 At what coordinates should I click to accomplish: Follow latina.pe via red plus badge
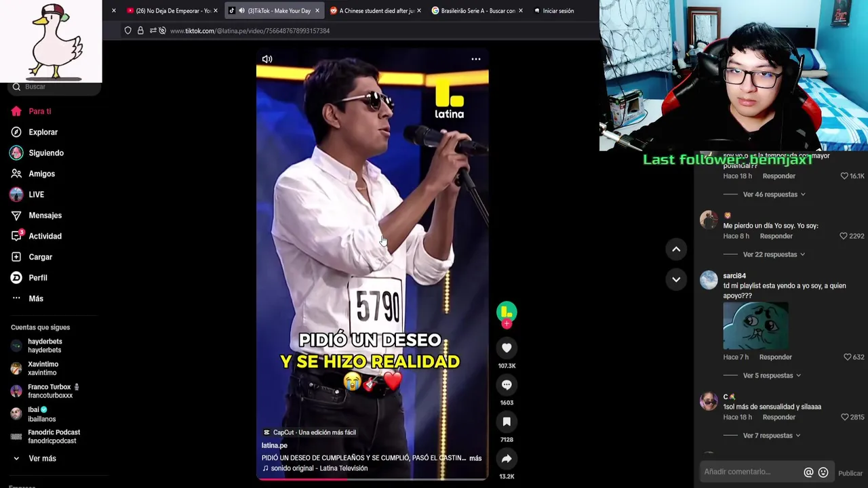tap(507, 324)
